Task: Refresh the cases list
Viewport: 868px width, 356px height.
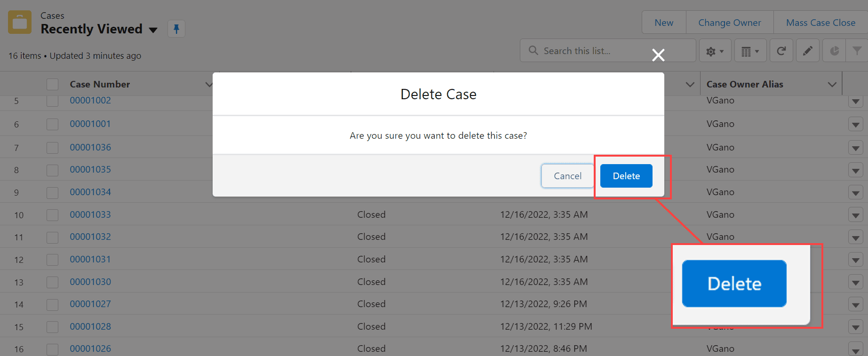Action: (781, 51)
